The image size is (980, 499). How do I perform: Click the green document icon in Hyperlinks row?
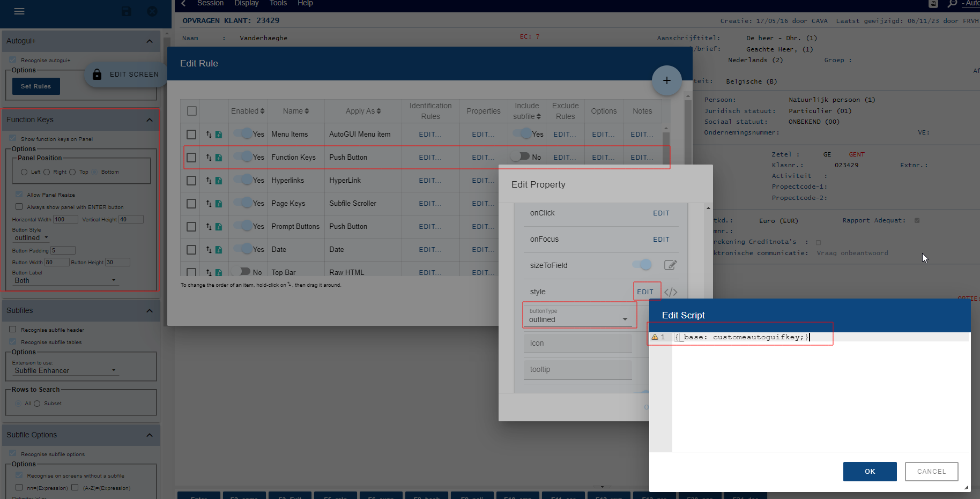(x=219, y=181)
